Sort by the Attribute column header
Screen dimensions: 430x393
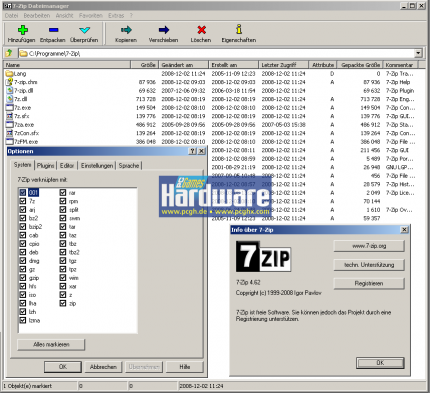(x=323, y=65)
